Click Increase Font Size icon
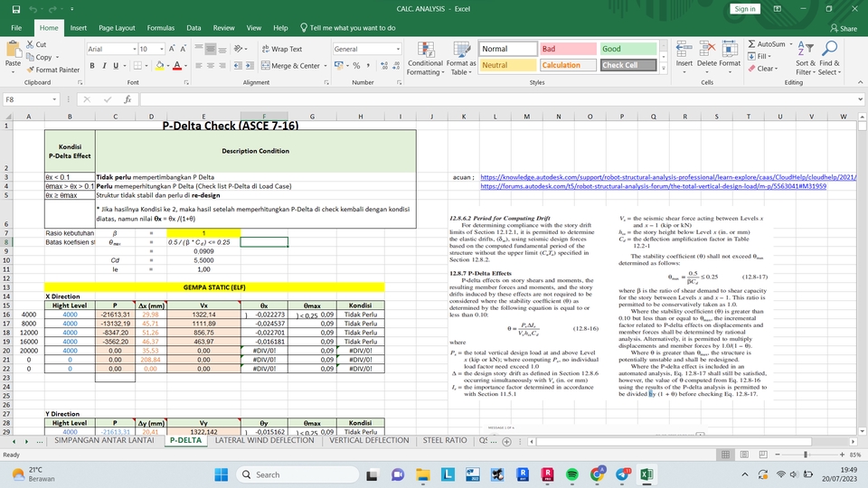 click(173, 50)
